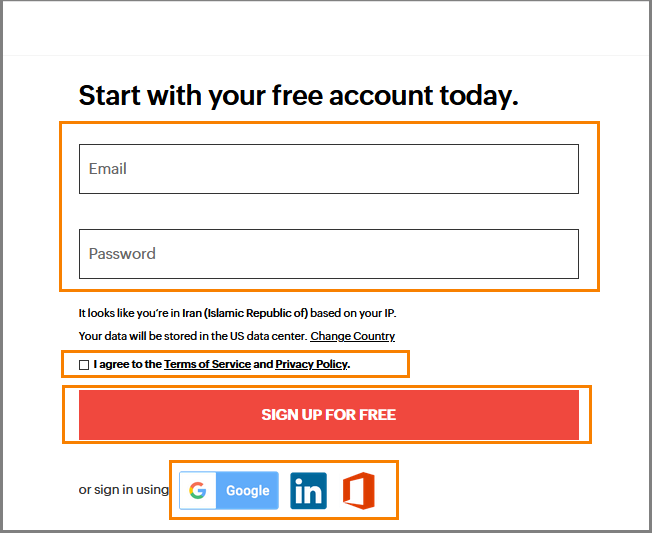Tick the Terms agreement checkbox

(x=84, y=365)
